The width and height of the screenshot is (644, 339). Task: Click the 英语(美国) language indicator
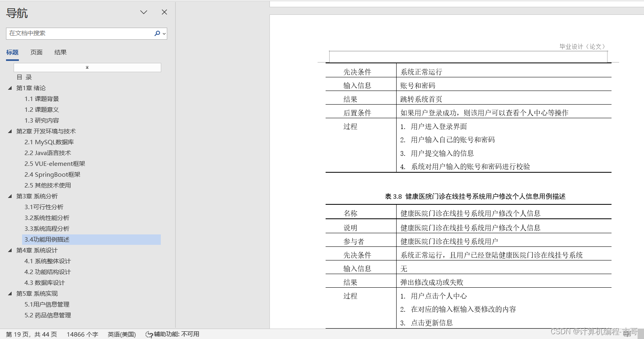122,334
